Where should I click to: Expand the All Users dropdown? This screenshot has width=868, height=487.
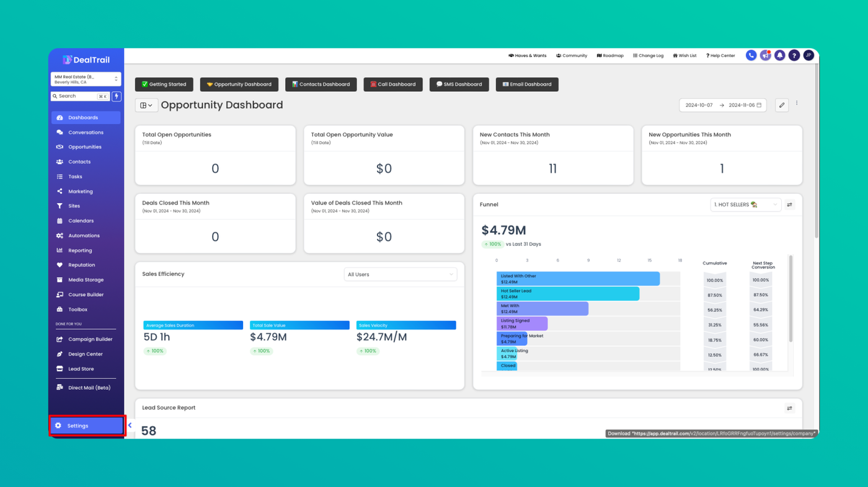point(401,274)
